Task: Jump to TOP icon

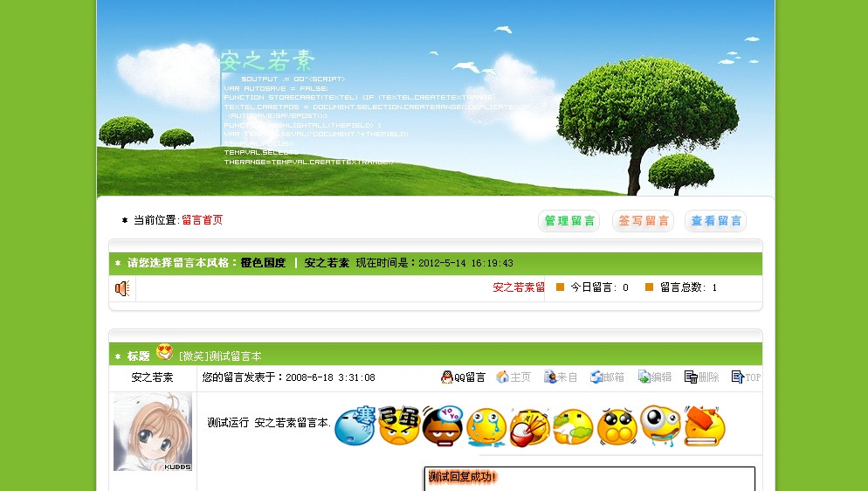Action: [738, 377]
